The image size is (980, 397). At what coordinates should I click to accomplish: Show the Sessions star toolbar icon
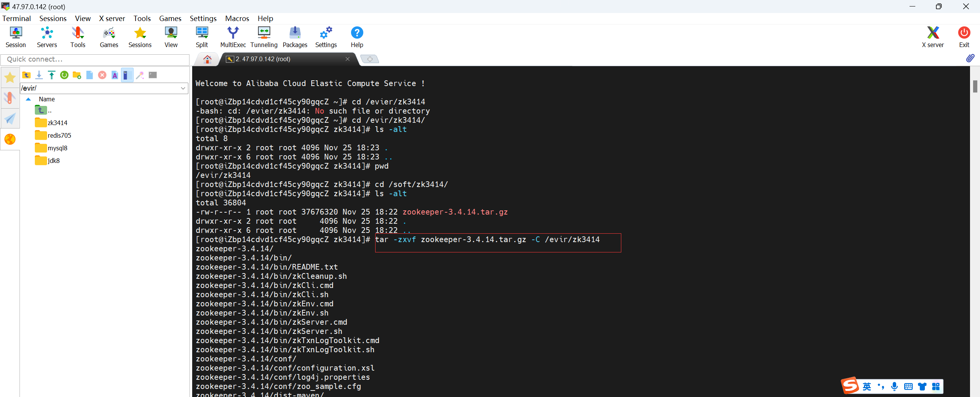tap(140, 37)
